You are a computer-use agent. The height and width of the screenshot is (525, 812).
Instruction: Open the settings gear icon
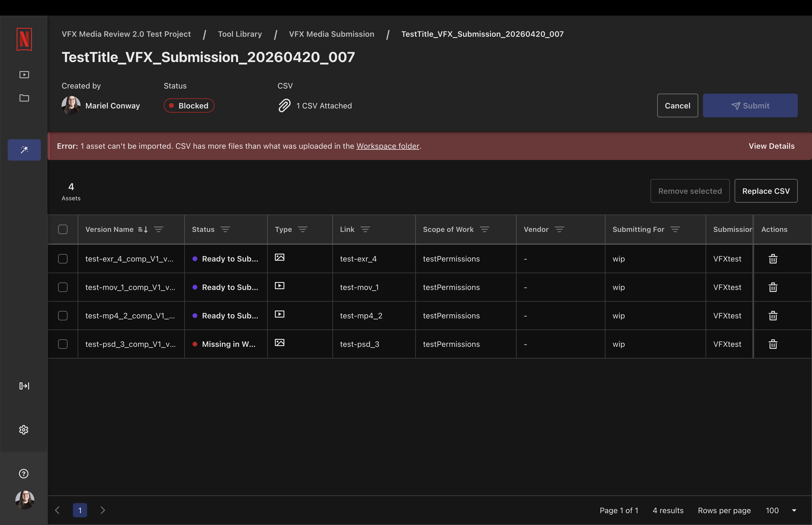click(23, 430)
